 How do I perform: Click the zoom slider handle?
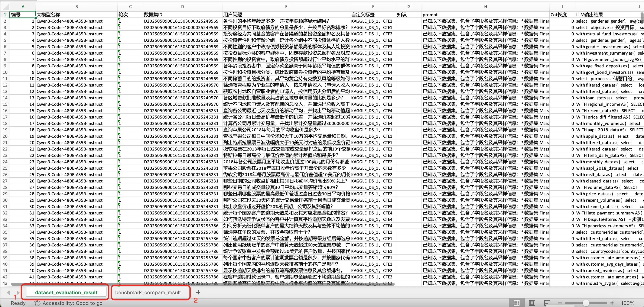[x=586, y=303]
